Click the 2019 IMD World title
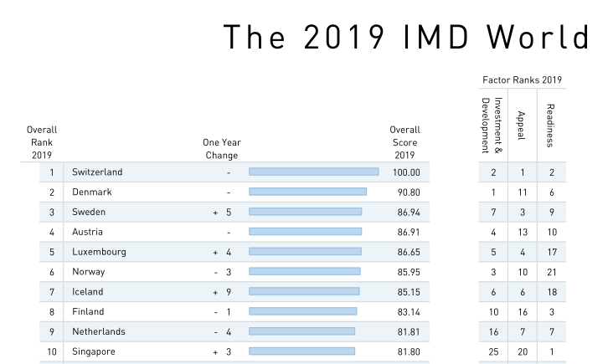 [405, 38]
